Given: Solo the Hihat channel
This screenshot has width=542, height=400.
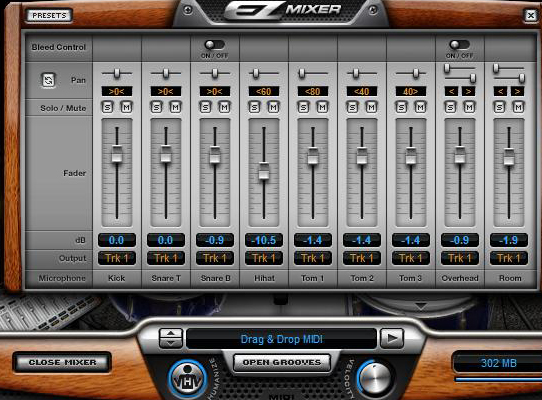Looking at the screenshot, I should point(255,108).
